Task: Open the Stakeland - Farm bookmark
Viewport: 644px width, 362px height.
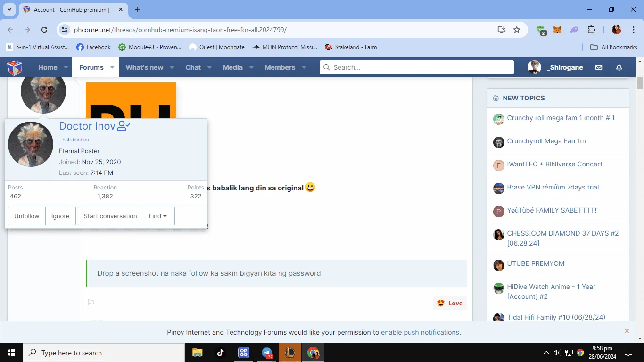Action: click(x=351, y=47)
